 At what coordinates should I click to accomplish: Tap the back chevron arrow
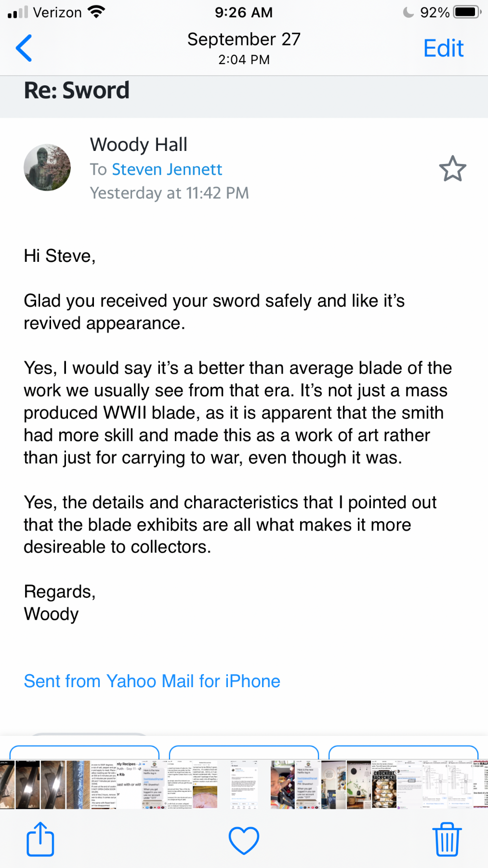[24, 48]
